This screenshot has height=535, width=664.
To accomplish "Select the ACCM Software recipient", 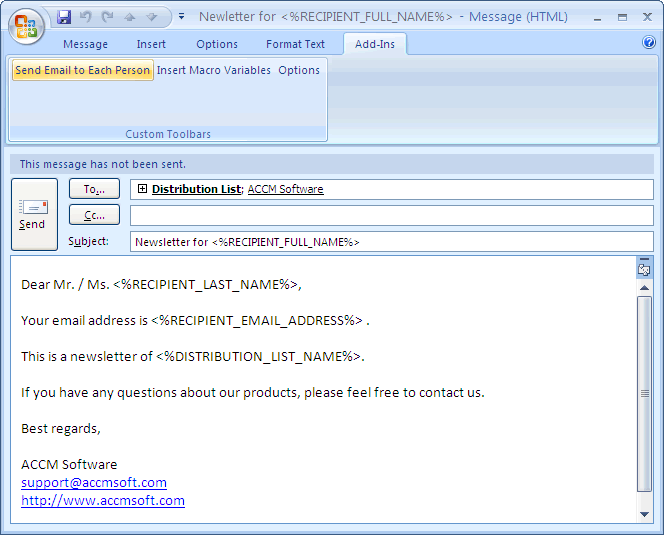I will (x=285, y=189).
